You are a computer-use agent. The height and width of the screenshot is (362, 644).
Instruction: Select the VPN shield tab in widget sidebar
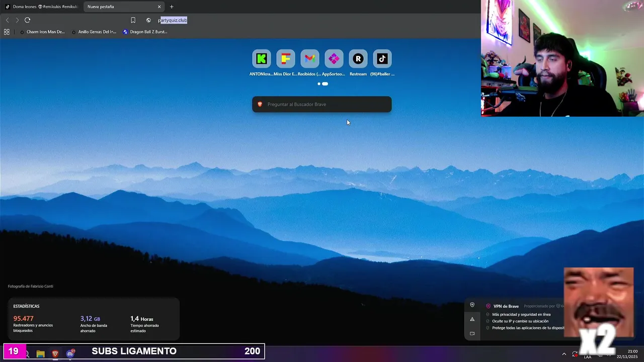(x=472, y=305)
